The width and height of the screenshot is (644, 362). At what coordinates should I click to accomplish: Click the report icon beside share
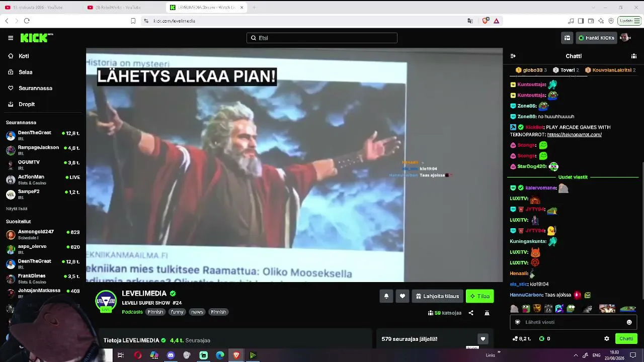(x=487, y=313)
